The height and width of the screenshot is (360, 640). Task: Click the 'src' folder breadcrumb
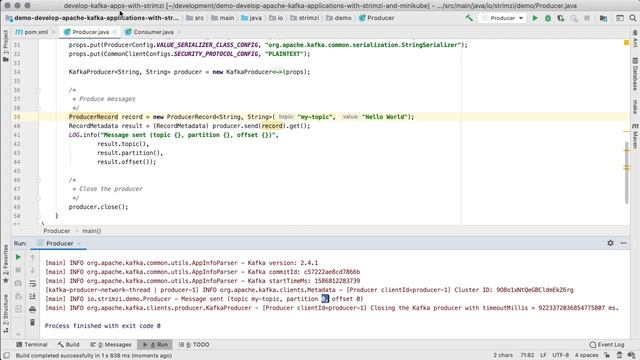195,18
